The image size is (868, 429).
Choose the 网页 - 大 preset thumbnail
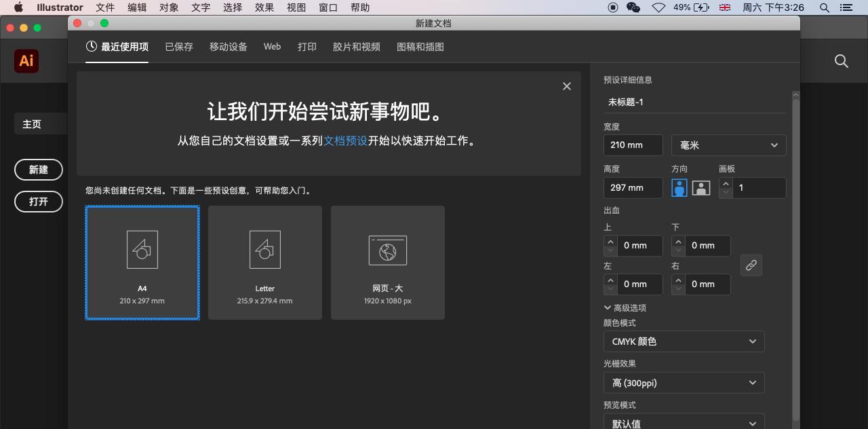tap(388, 263)
